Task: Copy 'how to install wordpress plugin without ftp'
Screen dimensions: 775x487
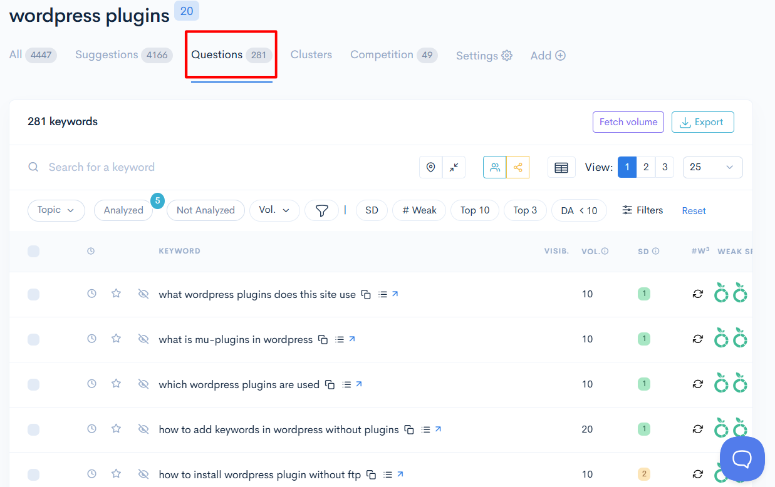Action: [x=371, y=475]
